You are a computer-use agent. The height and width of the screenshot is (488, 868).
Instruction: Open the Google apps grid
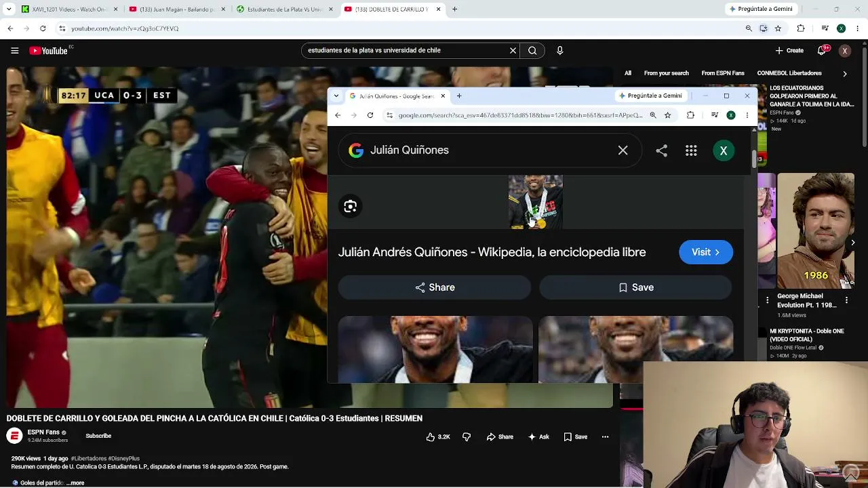691,151
